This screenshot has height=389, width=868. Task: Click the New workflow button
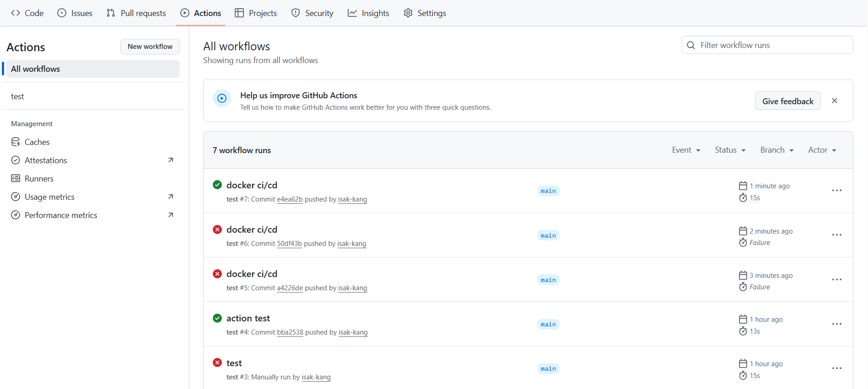[150, 47]
